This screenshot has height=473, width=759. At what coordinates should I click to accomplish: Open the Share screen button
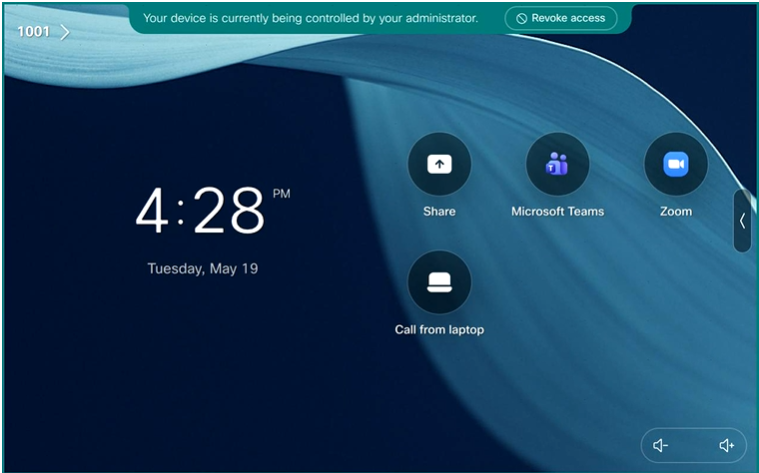[x=439, y=164]
